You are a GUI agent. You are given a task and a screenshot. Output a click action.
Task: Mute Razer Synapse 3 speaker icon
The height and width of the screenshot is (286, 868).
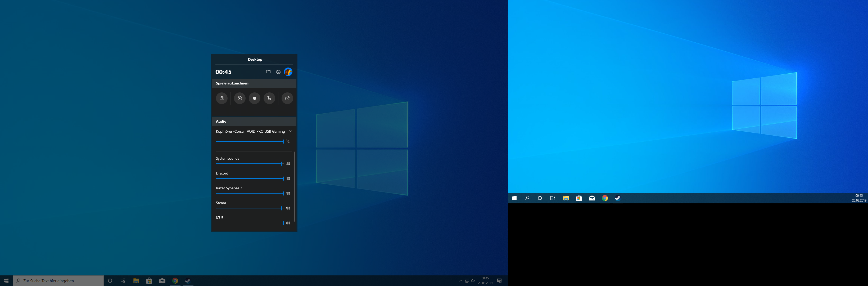click(288, 193)
